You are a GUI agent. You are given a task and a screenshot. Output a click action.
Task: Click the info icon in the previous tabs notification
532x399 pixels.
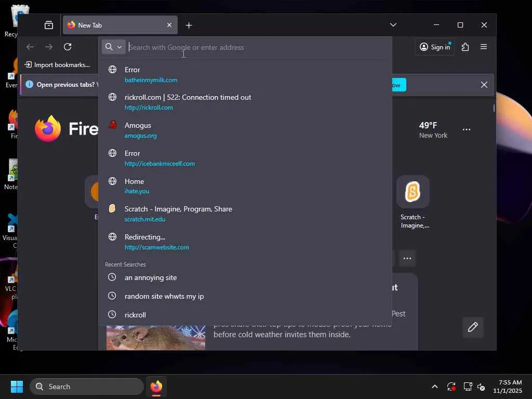(30, 85)
